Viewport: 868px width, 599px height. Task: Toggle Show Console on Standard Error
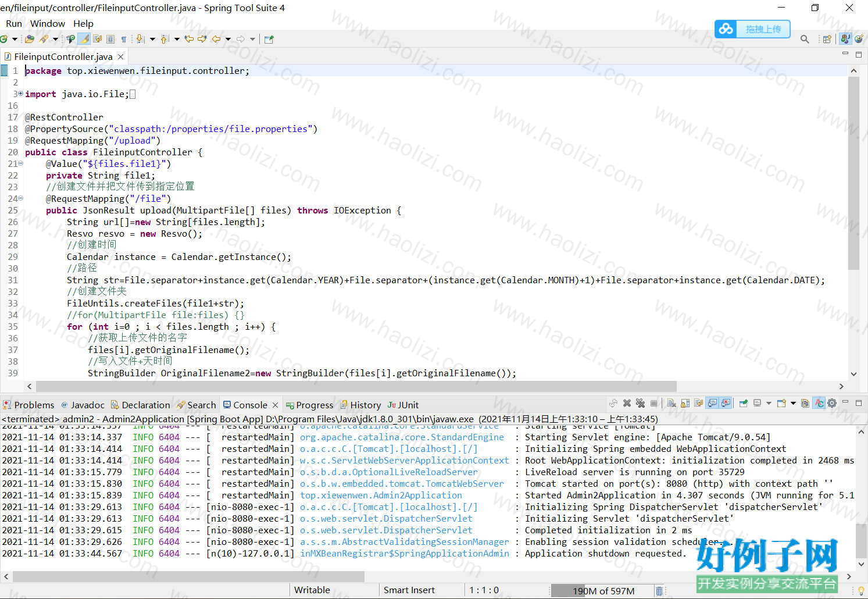[x=726, y=403]
